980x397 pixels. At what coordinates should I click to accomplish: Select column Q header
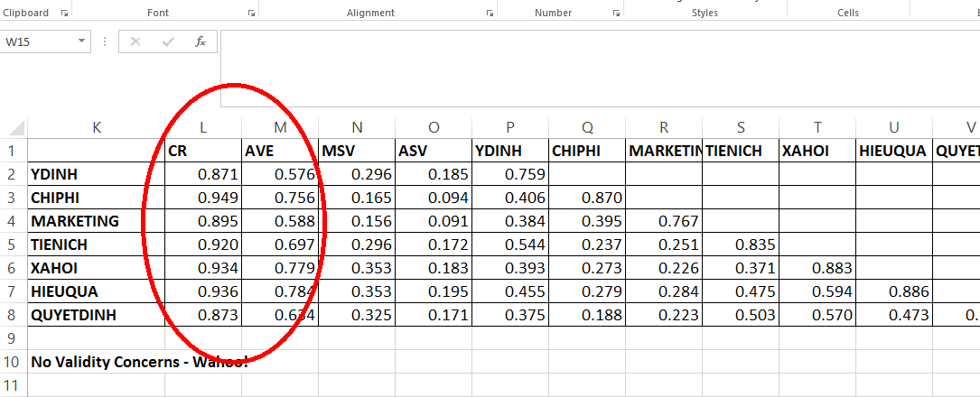click(587, 128)
